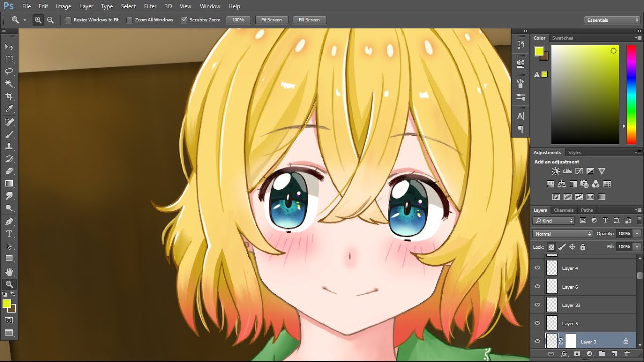This screenshot has width=644, height=362.
Task: Open the Filter menu
Action: (x=150, y=6)
